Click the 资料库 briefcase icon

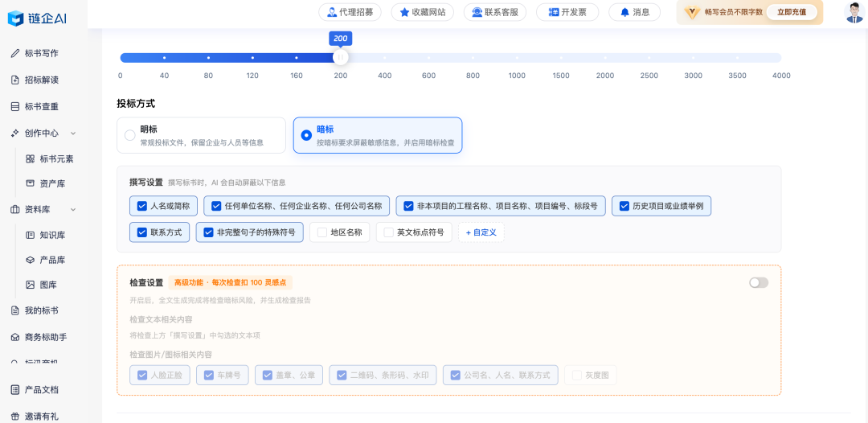pos(15,209)
